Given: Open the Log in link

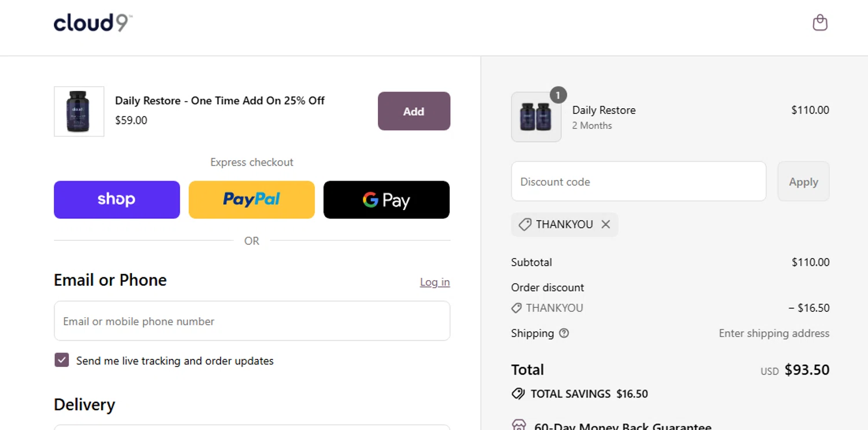Looking at the screenshot, I should click(x=435, y=282).
